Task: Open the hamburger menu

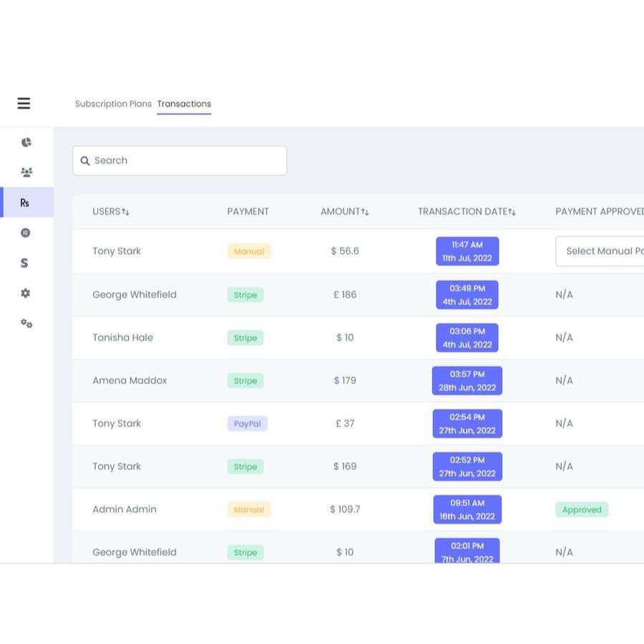Action: tap(24, 103)
